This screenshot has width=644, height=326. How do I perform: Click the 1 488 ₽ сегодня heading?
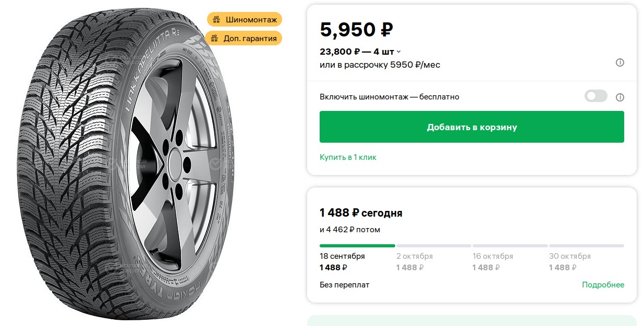click(361, 213)
